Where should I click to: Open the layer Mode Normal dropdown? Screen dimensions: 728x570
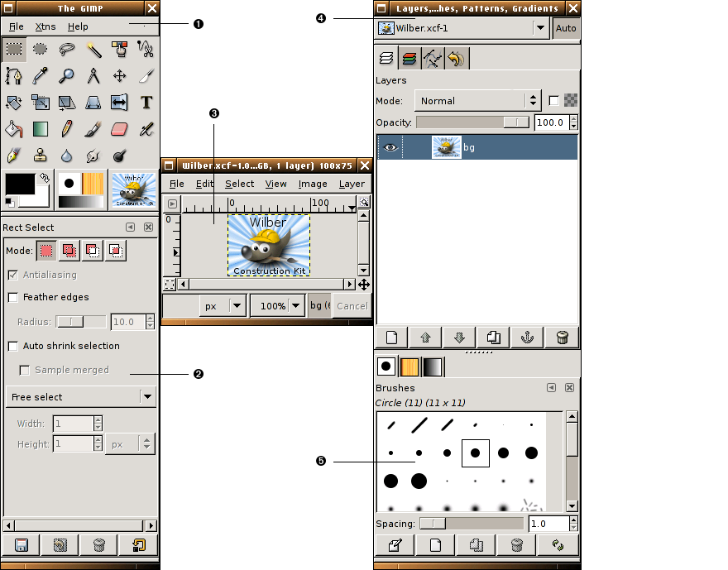tap(477, 101)
